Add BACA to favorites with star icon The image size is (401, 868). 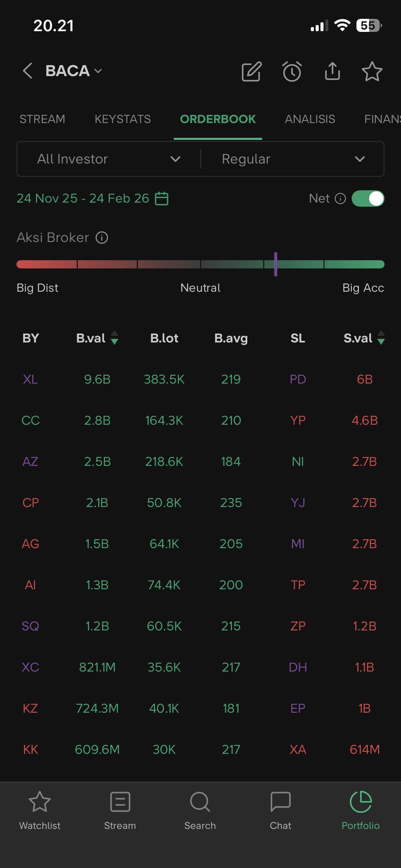372,72
